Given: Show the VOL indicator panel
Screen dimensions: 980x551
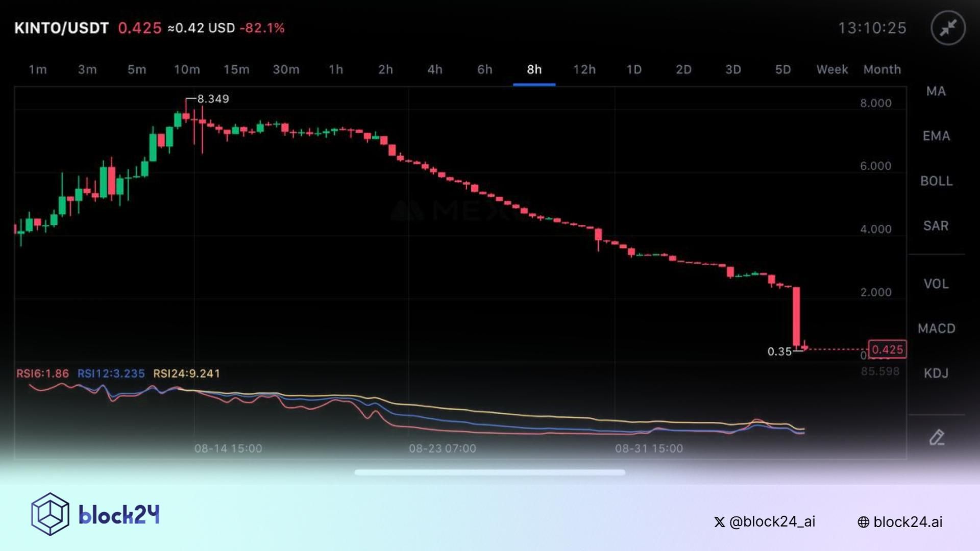Looking at the screenshot, I should (x=935, y=284).
